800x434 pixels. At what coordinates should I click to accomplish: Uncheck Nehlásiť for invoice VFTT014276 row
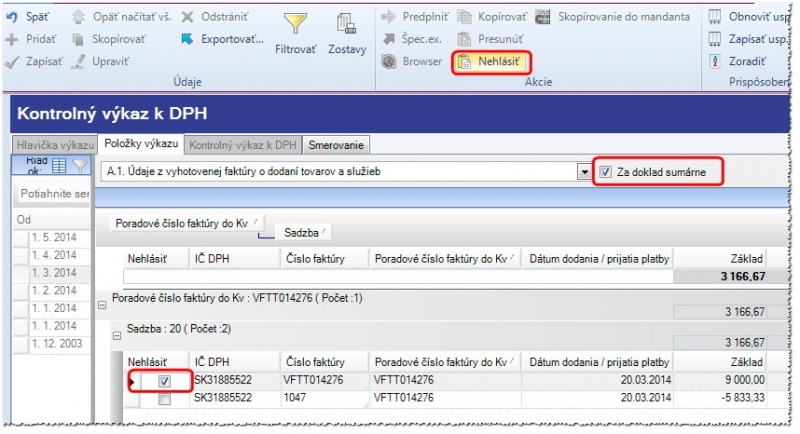coord(164,381)
